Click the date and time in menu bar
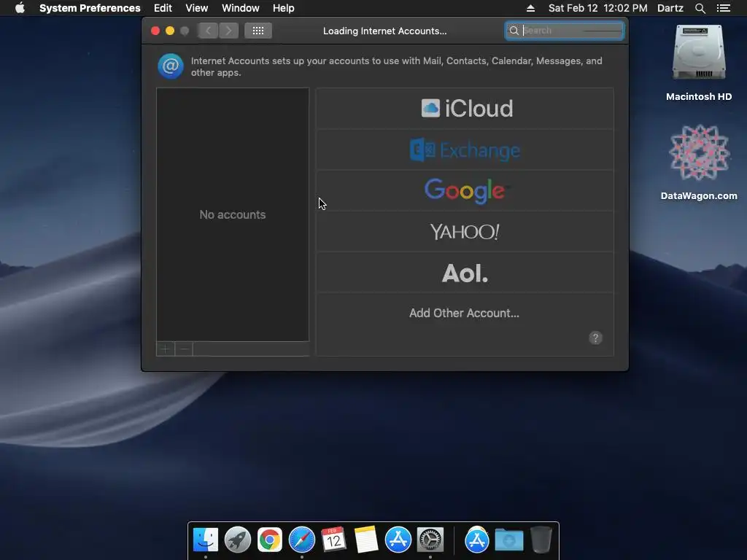 coord(598,8)
